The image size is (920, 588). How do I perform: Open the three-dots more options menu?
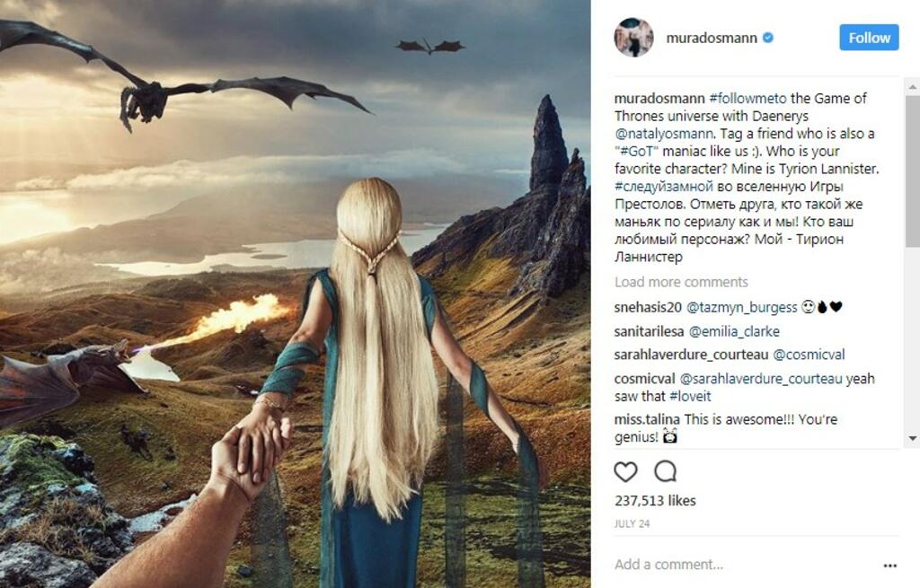point(889,566)
